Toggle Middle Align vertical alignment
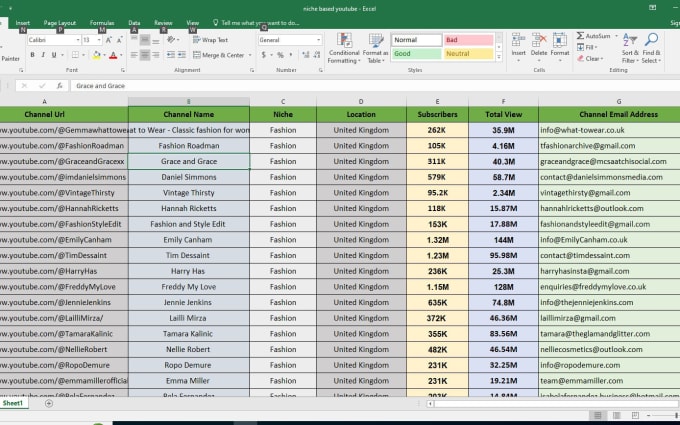The height and width of the screenshot is (425, 680). click(145, 40)
